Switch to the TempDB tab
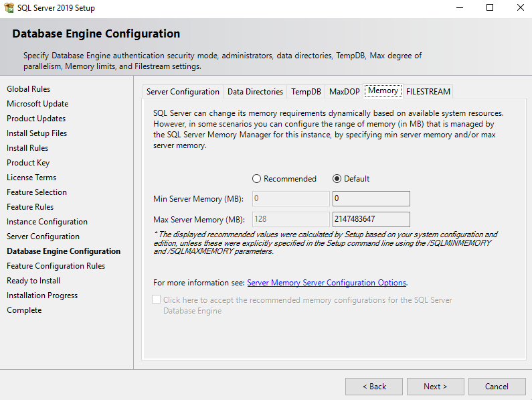 click(x=306, y=92)
